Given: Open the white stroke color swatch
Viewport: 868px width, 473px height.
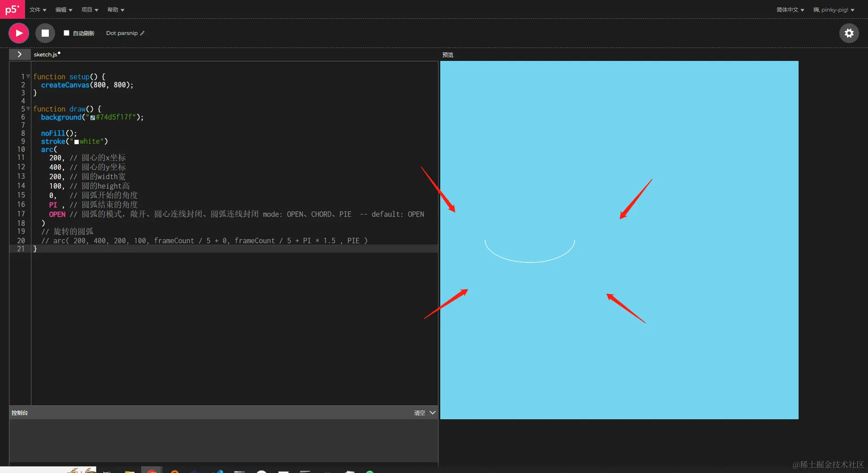Looking at the screenshot, I should [x=77, y=142].
